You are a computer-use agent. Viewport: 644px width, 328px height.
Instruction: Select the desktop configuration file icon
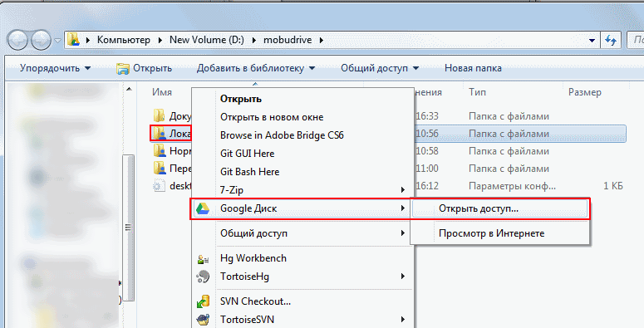(159, 186)
